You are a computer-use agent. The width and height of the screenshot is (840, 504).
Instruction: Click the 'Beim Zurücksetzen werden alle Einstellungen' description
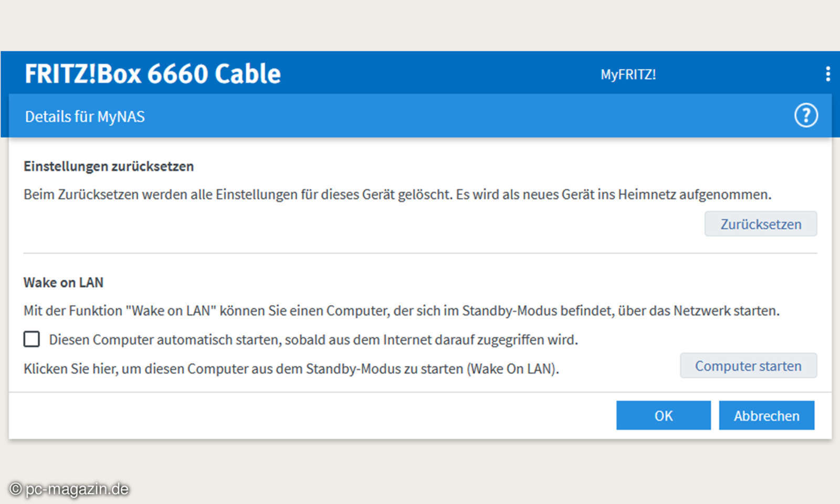pyautogui.click(x=397, y=195)
